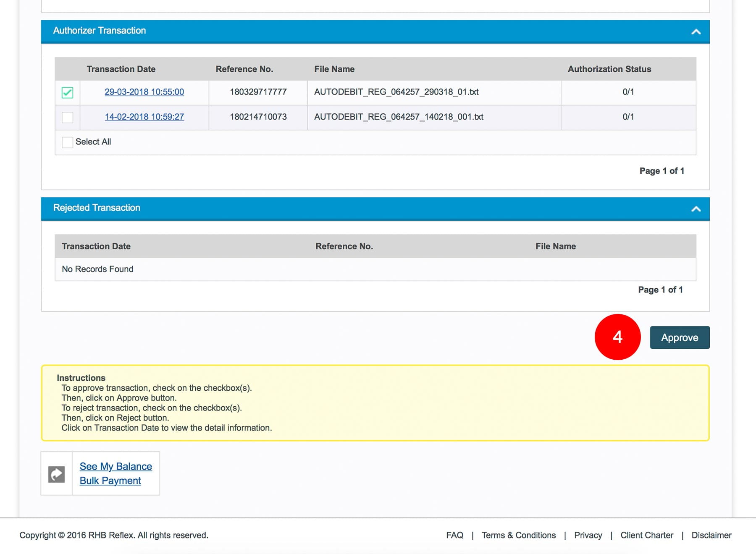Click the Authorization Status column header
This screenshot has height=554, width=756.
(609, 69)
